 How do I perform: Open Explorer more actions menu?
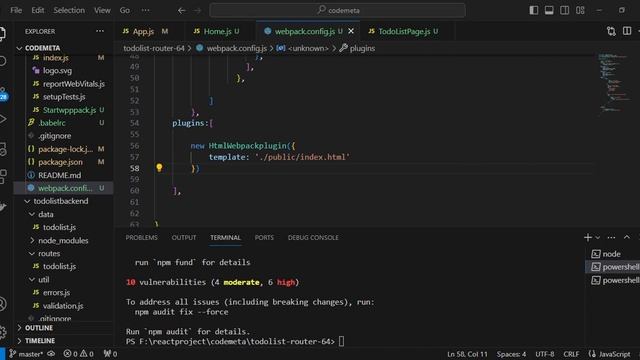pos(100,31)
